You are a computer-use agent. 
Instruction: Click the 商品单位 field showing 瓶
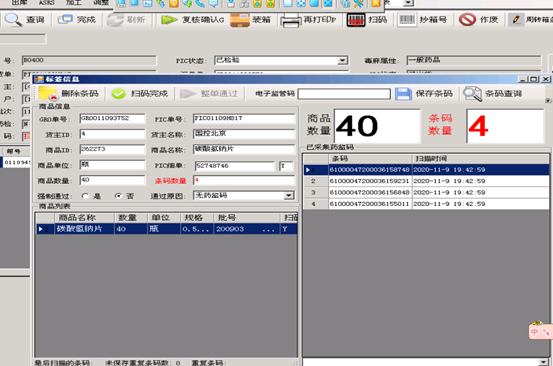(x=113, y=165)
